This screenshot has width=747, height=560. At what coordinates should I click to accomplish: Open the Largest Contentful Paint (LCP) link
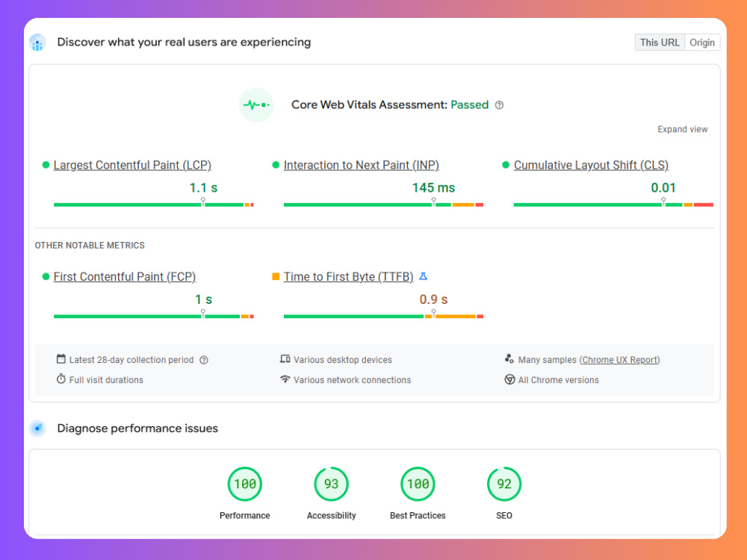[x=132, y=165]
